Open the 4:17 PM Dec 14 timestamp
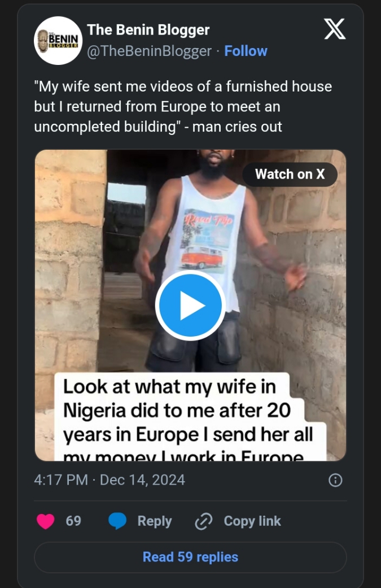The image size is (381, 588). click(x=110, y=480)
